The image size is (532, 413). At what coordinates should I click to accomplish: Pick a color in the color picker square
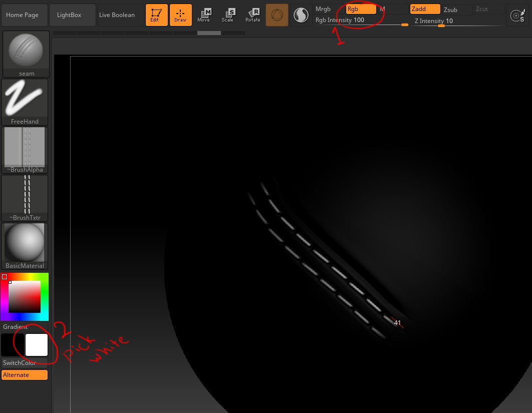25,297
